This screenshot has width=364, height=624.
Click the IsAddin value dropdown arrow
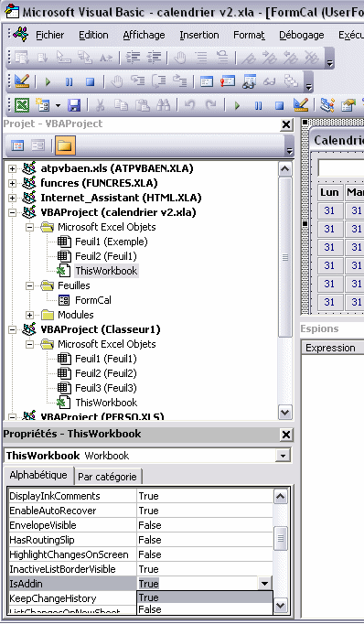coord(264,584)
